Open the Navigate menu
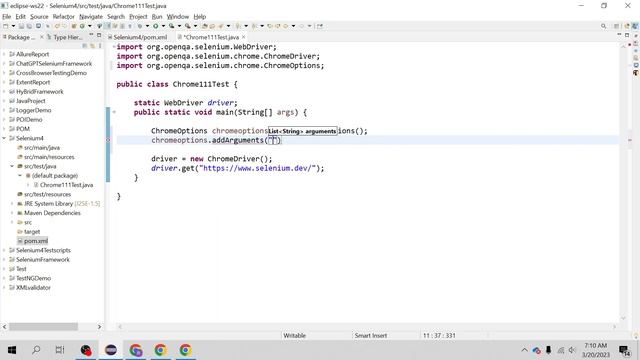 (x=91, y=17)
